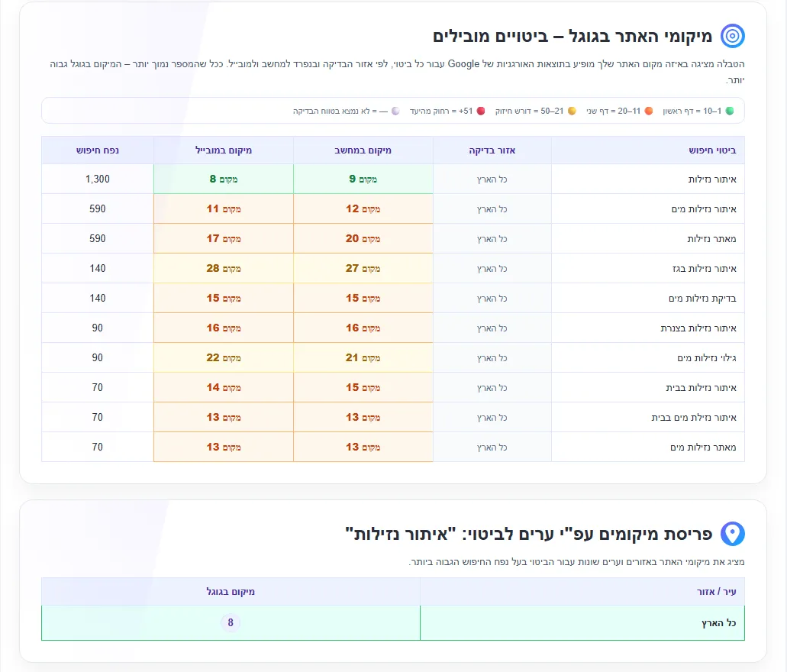Image resolution: width=787 pixels, height=672 pixels.
Task: Select the מיקום במובייל column header
Action: tap(224, 150)
